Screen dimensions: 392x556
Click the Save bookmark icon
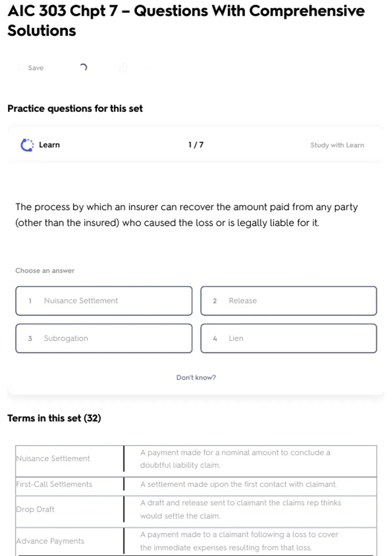click(21, 68)
